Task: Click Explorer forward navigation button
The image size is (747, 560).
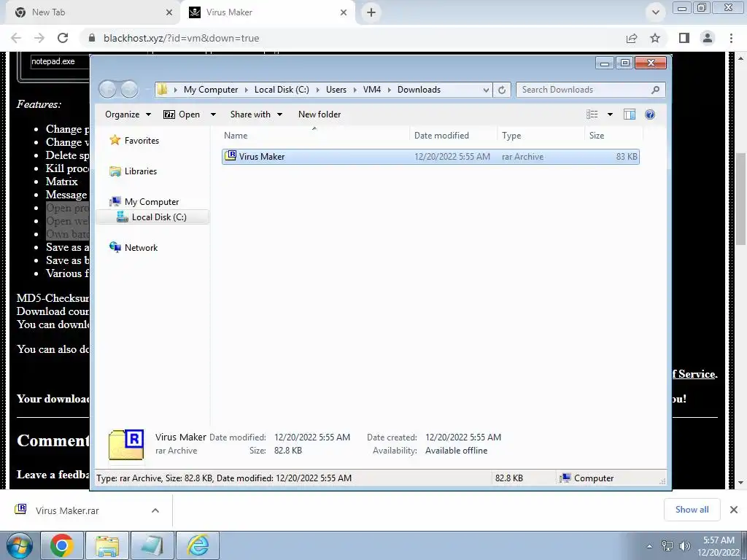Action: tap(129, 89)
